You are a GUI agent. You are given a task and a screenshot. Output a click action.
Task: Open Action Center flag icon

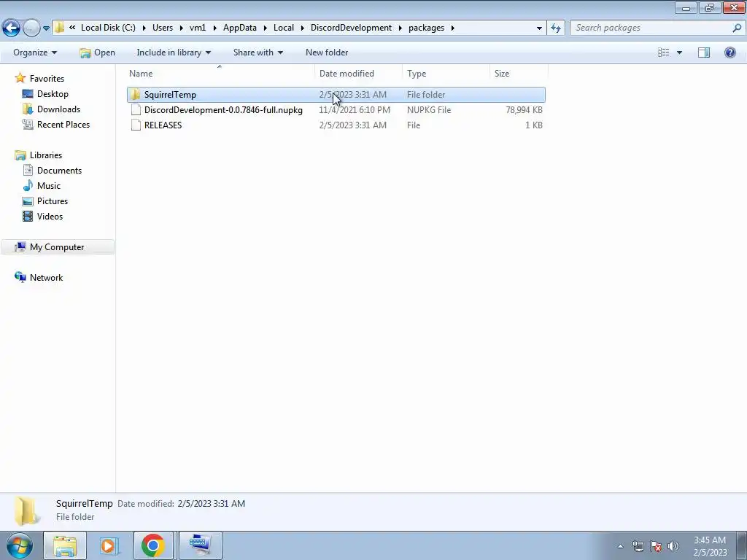[656, 546]
